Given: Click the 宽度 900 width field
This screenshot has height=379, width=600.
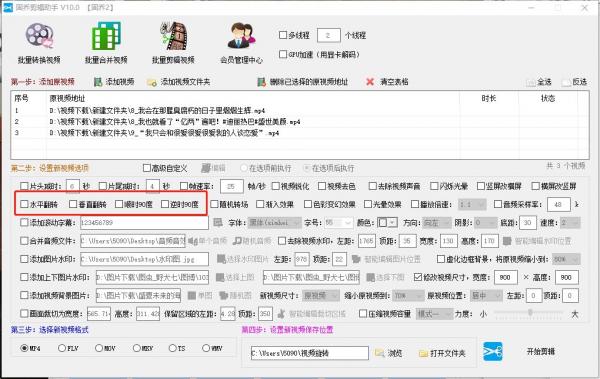Looking at the screenshot, I should click(x=505, y=277).
